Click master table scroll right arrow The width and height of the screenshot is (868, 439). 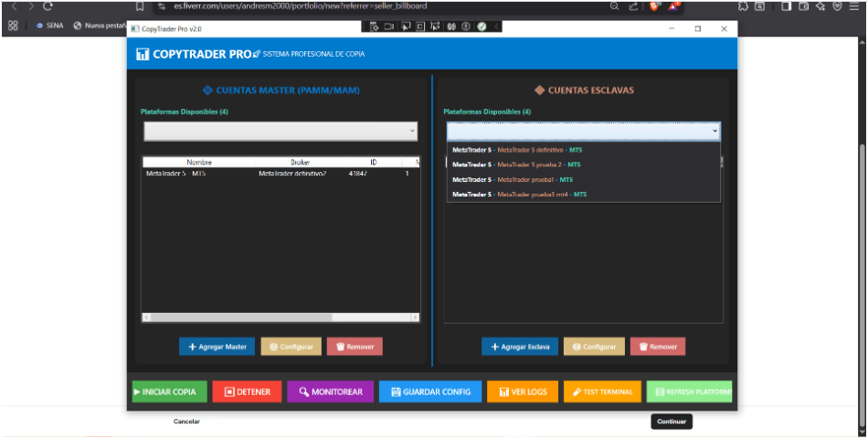click(415, 317)
